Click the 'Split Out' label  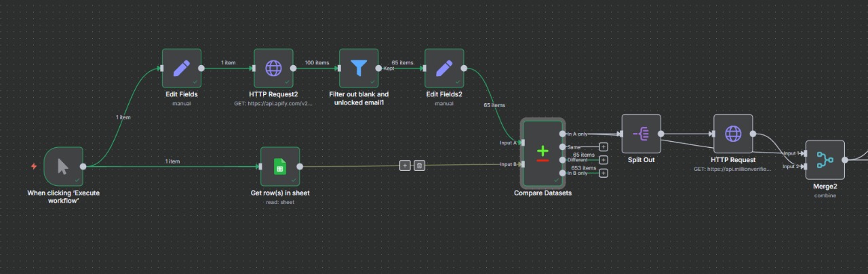click(641, 160)
